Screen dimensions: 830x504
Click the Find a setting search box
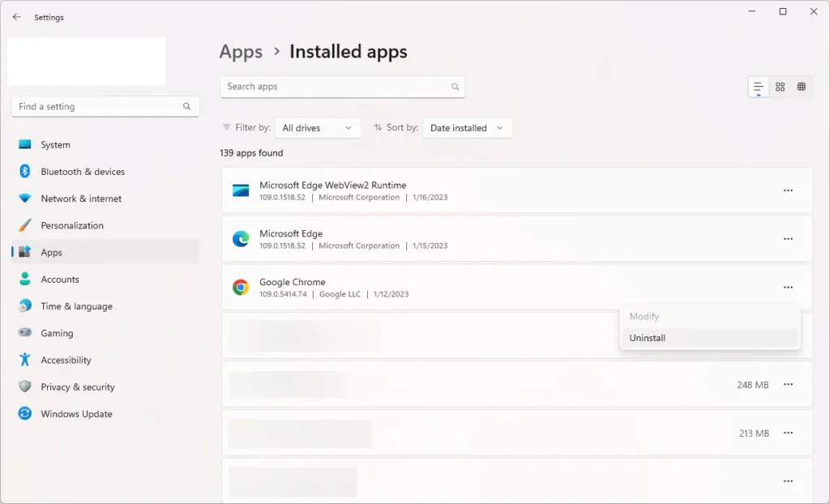(x=97, y=106)
